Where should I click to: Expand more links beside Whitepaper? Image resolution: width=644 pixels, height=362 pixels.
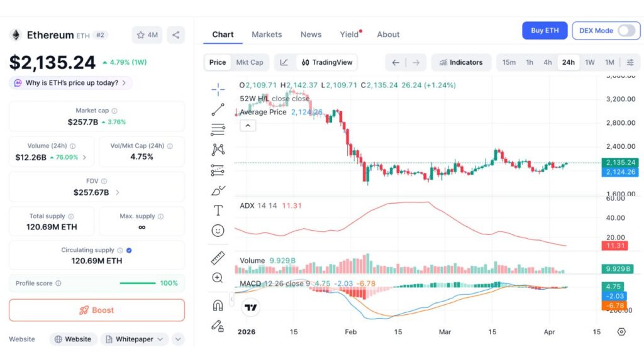point(178,339)
